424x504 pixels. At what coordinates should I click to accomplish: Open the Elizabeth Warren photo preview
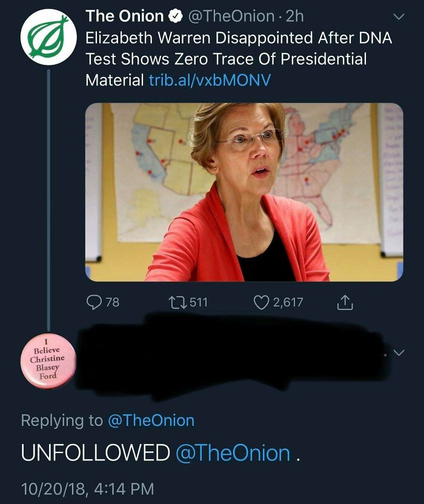pyautogui.click(x=242, y=194)
